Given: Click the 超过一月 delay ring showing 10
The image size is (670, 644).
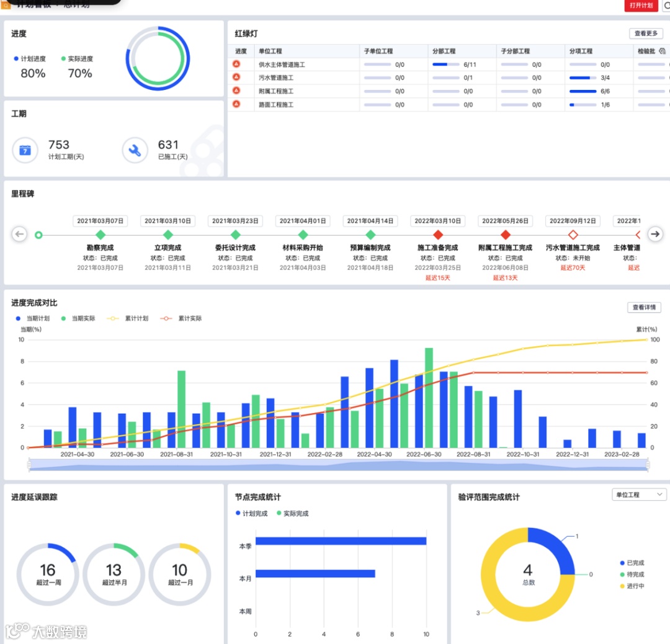Looking at the screenshot, I should point(179,575).
